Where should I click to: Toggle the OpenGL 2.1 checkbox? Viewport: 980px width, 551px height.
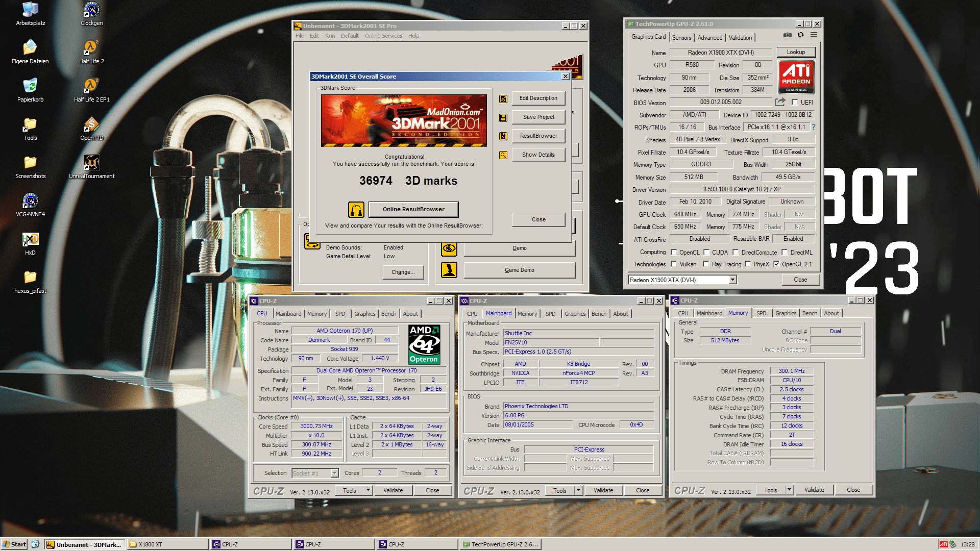776,264
